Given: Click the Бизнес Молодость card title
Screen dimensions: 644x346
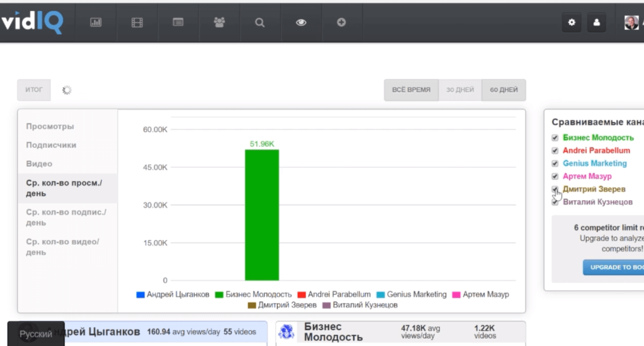Looking at the screenshot, I should pyautogui.click(x=333, y=332).
